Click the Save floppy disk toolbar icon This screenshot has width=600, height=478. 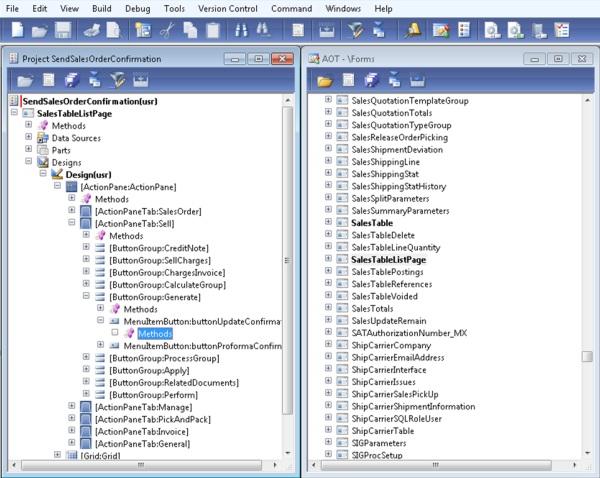[63, 32]
